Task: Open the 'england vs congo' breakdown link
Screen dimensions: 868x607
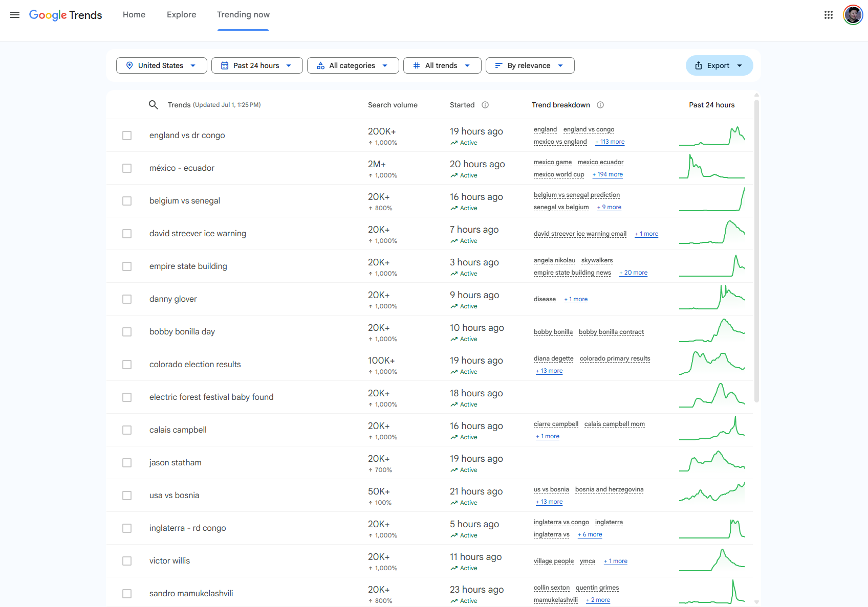Action: (589, 129)
